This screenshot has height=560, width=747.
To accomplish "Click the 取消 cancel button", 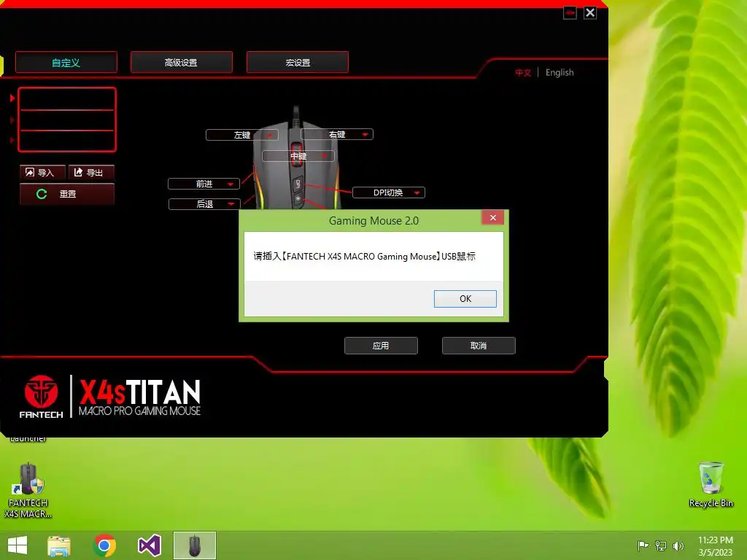I will click(479, 346).
